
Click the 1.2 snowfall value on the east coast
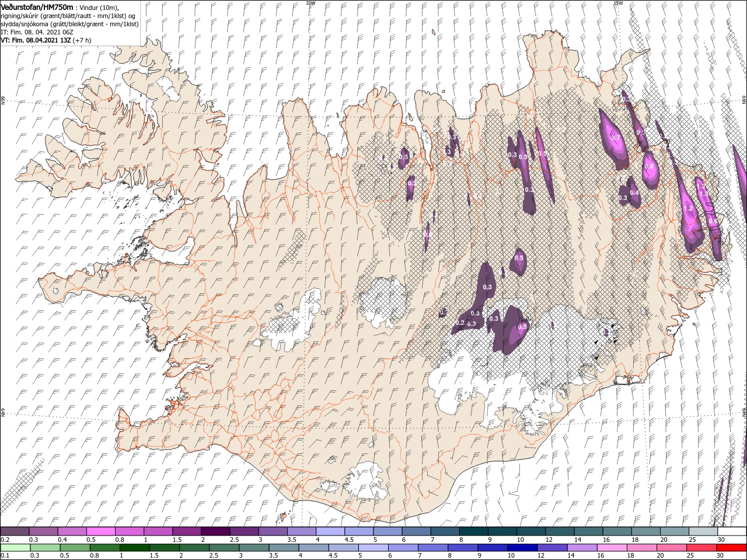[x=688, y=208]
